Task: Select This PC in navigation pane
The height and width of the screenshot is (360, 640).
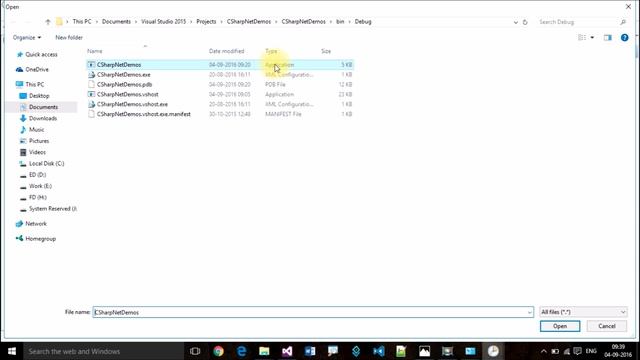Action: pyautogui.click(x=35, y=84)
